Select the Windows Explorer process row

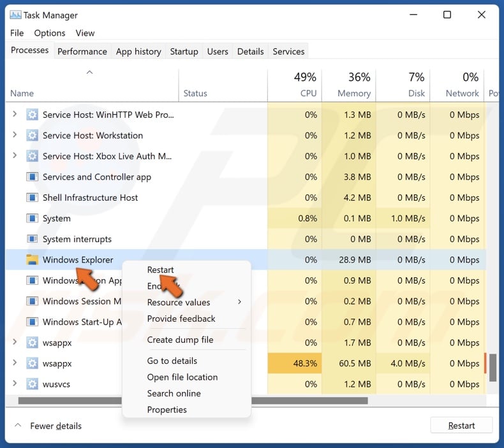[246, 259]
